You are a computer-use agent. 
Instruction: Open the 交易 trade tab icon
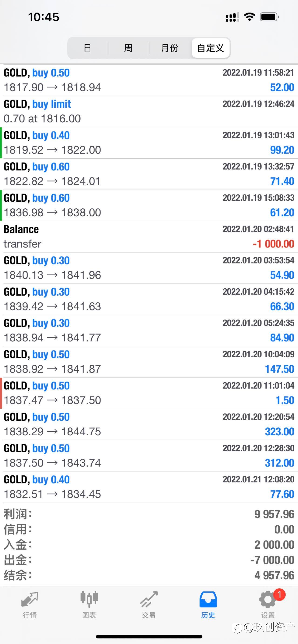[149, 600]
